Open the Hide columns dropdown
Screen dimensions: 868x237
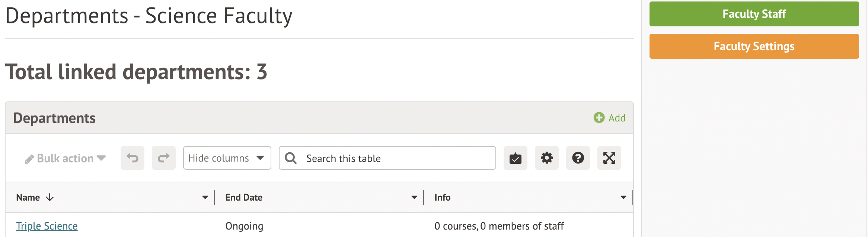(x=227, y=158)
